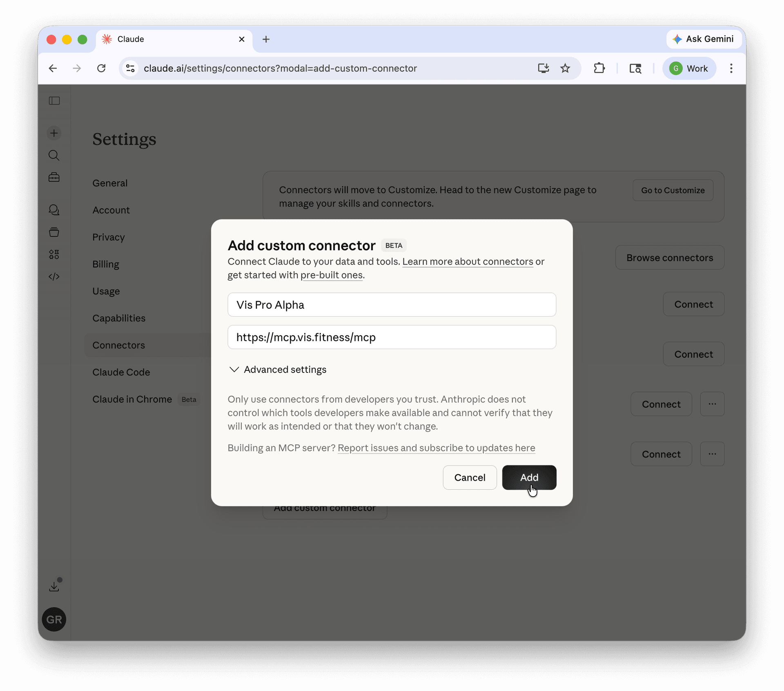Open a new chat with the plus icon
Viewport: 784px width, 691px height.
coord(54,133)
